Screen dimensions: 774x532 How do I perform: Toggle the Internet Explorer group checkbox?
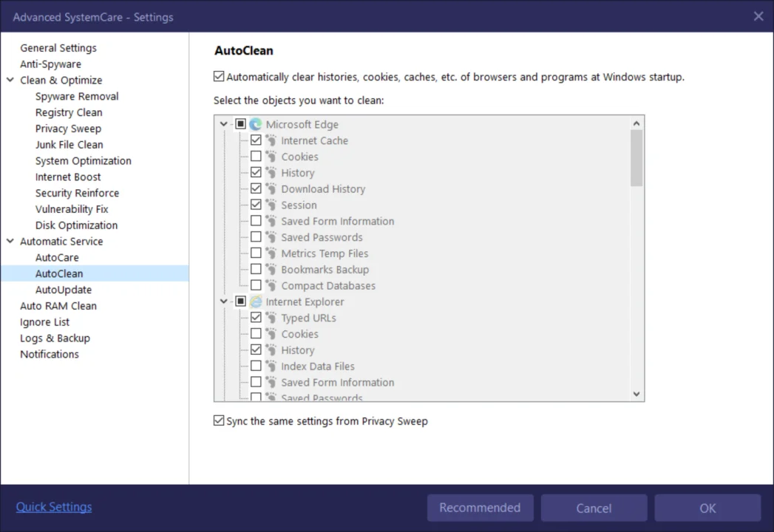(240, 301)
